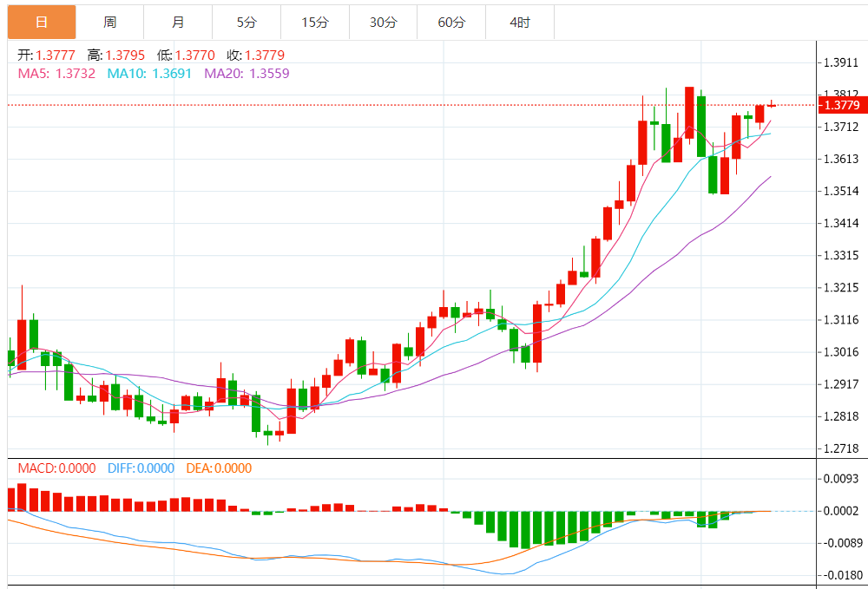868x589 pixels.
Task: Click the MA20: 1.3559 indicator label
Action: (247, 74)
